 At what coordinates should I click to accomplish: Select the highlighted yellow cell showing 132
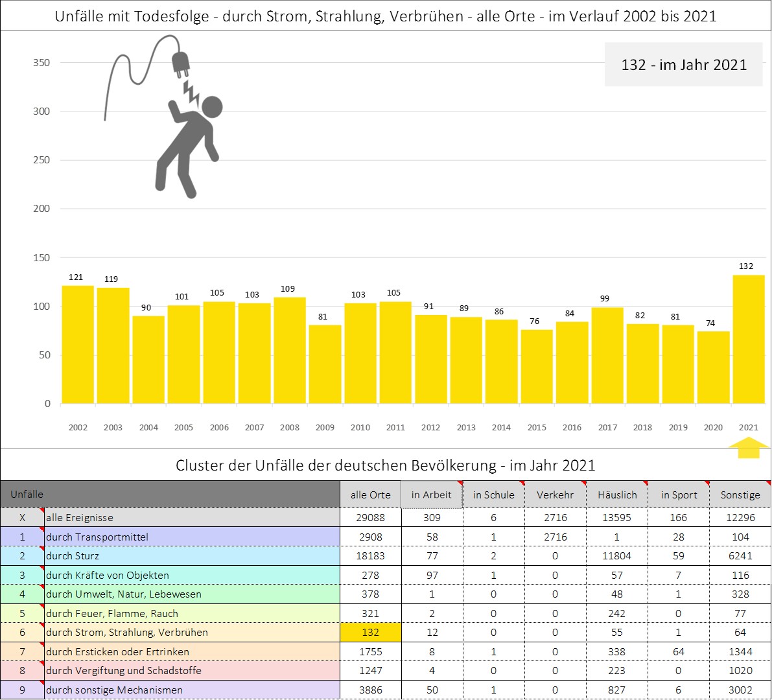[x=371, y=633]
